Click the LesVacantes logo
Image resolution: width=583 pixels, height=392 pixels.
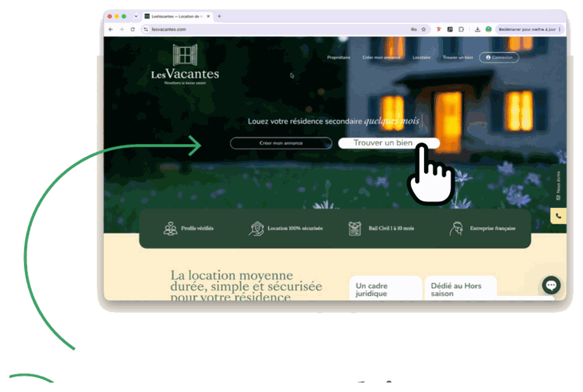click(x=185, y=64)
